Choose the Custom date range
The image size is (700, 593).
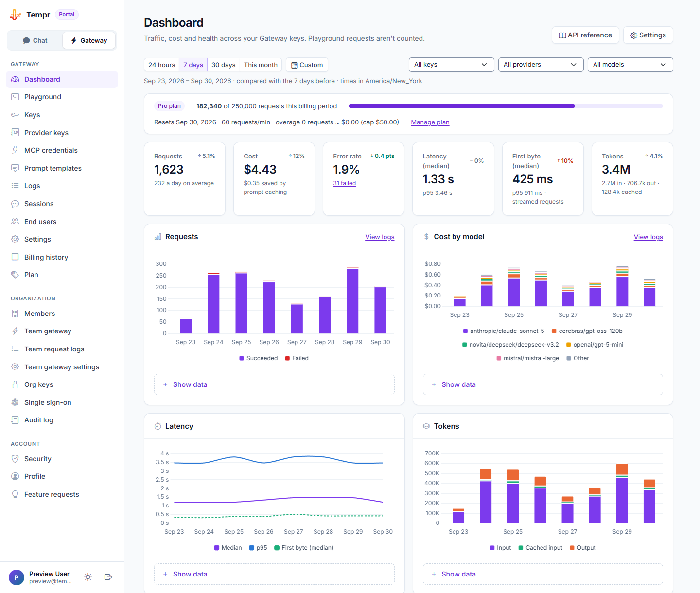tap(307, 65)
